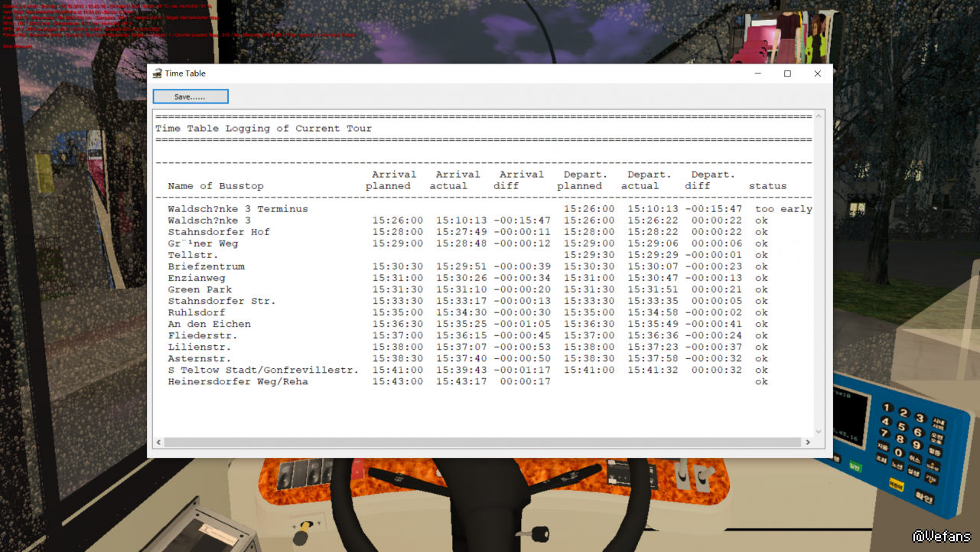Select the 'Heinersdorfer Weg/Reha' stop name
The image size is (980, 552).
pyautogui.click(x=238, y=381)
